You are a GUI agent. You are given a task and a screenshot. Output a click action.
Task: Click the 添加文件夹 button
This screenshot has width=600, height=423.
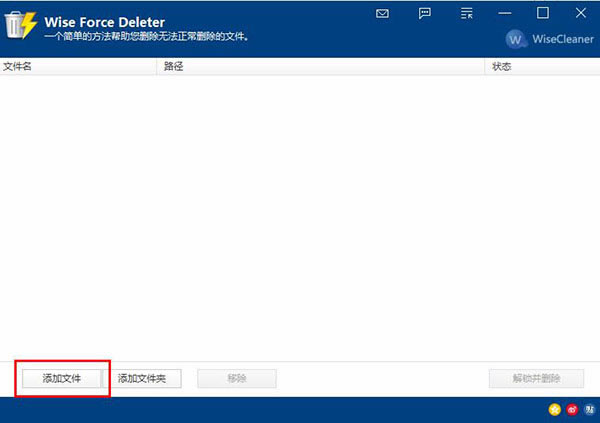coord(142,379)
